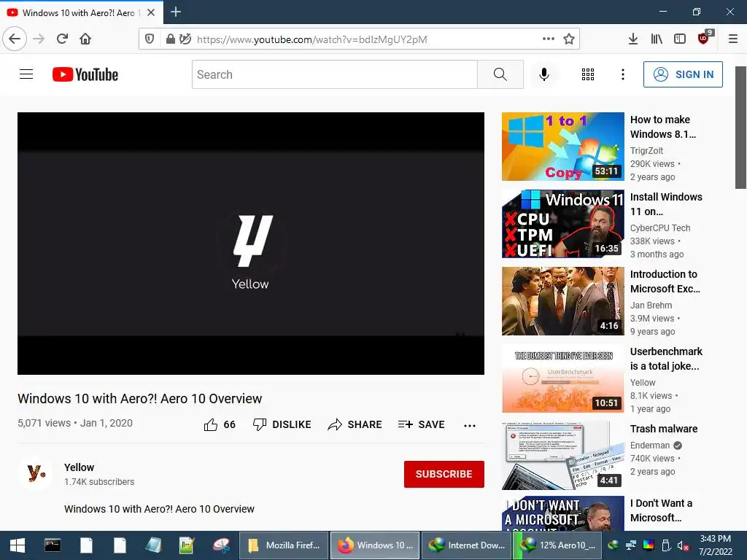747x560 pixels.
Task: Open the Firefox downloads arrow
Action: 633,39
